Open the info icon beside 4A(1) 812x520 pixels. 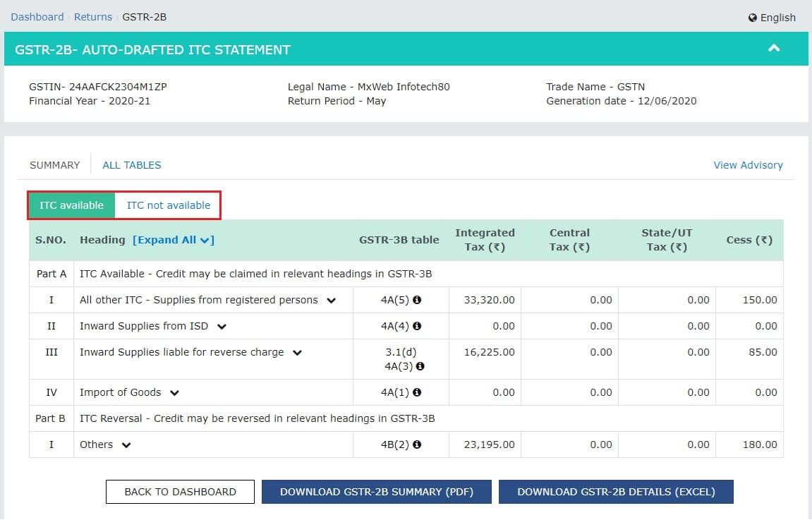(x=418, y=392)
